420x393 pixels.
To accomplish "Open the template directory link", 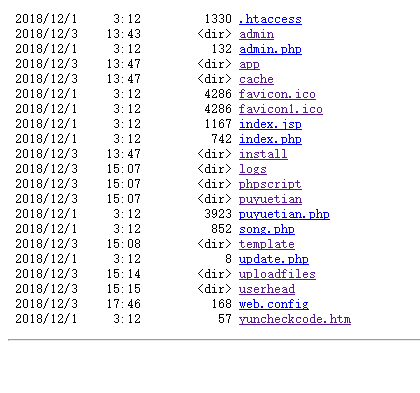I will tap(267, 244).
